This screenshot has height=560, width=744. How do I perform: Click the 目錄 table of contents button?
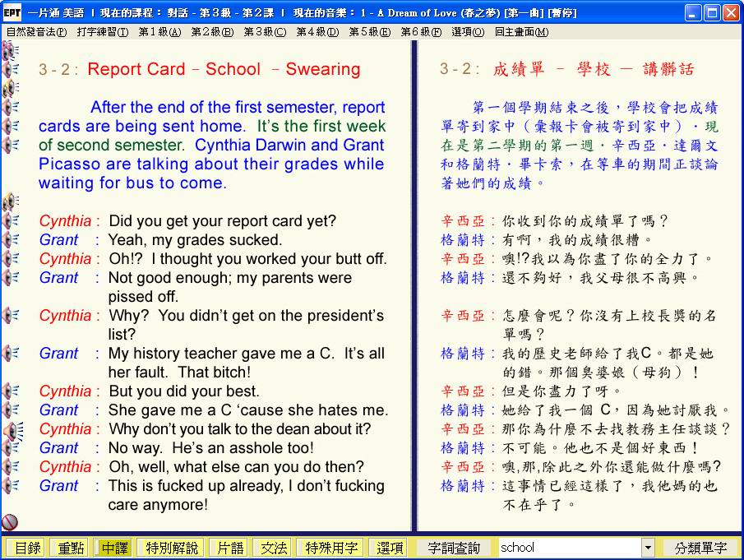(x=27, y=548)
